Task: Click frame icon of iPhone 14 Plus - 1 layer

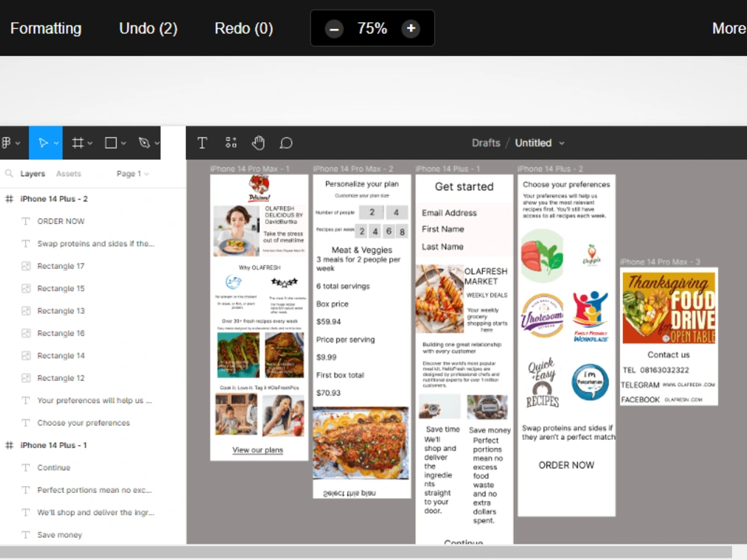Action: pyautogui.click(x=9, y=445)
